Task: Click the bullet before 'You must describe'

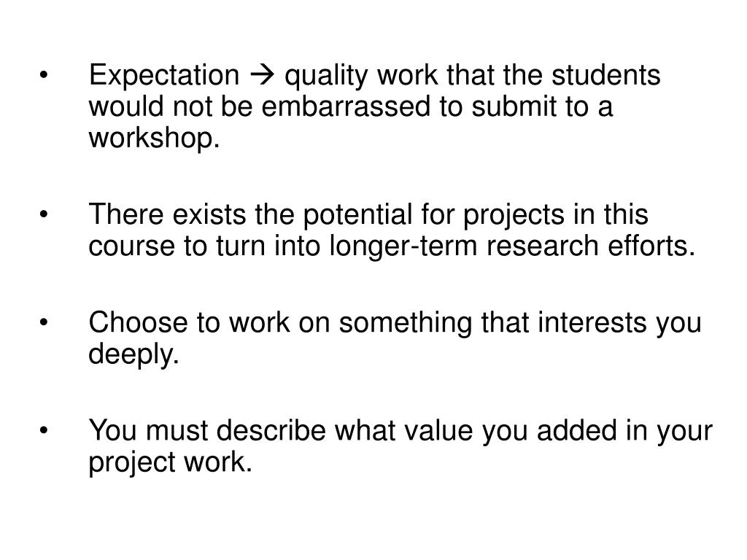Action: point(44,430)
